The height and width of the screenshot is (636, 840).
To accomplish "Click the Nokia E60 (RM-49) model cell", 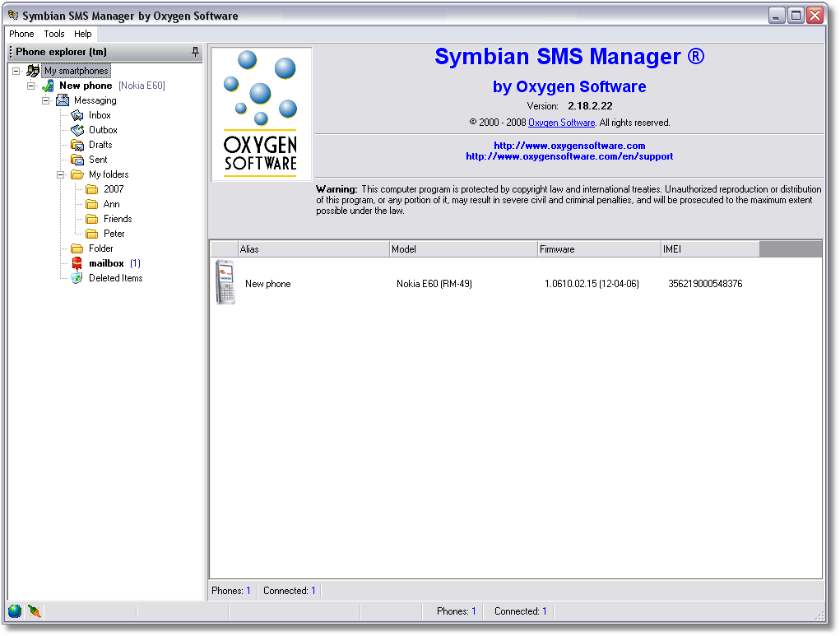I will (434, 284).
